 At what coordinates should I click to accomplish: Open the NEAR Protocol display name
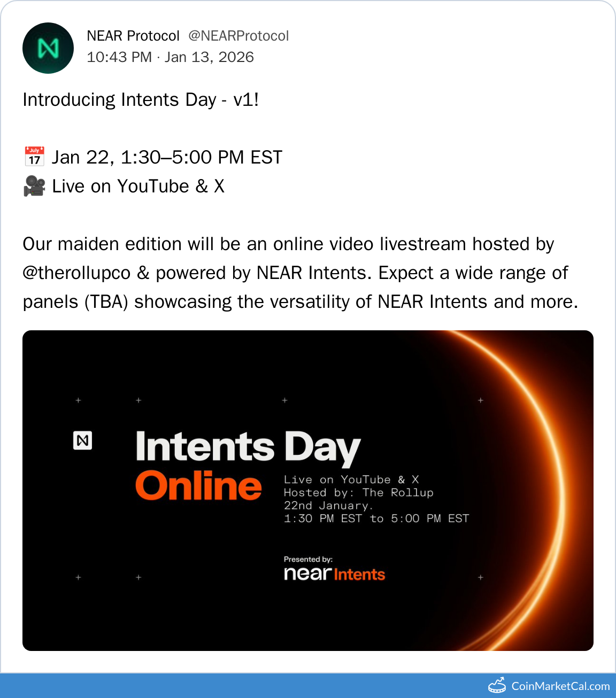coord(133,36)
